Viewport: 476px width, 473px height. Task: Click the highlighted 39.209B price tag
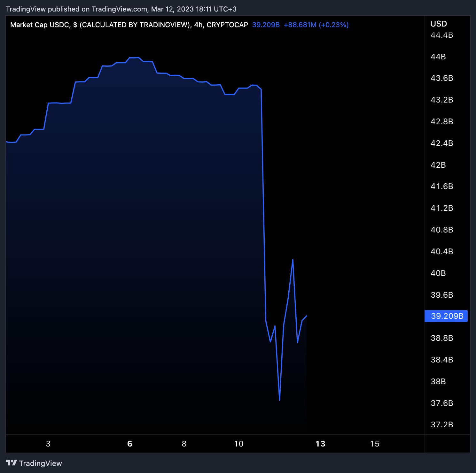[446, 316]
